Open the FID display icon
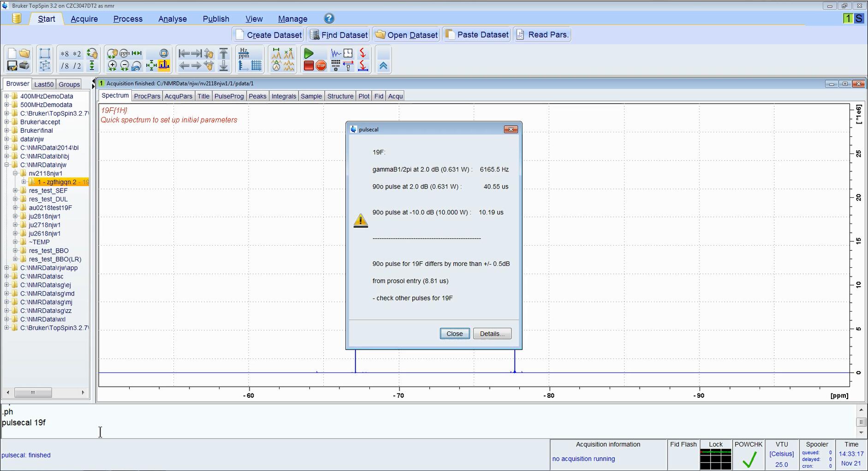 pyautogui.click(x=336, y=53)
